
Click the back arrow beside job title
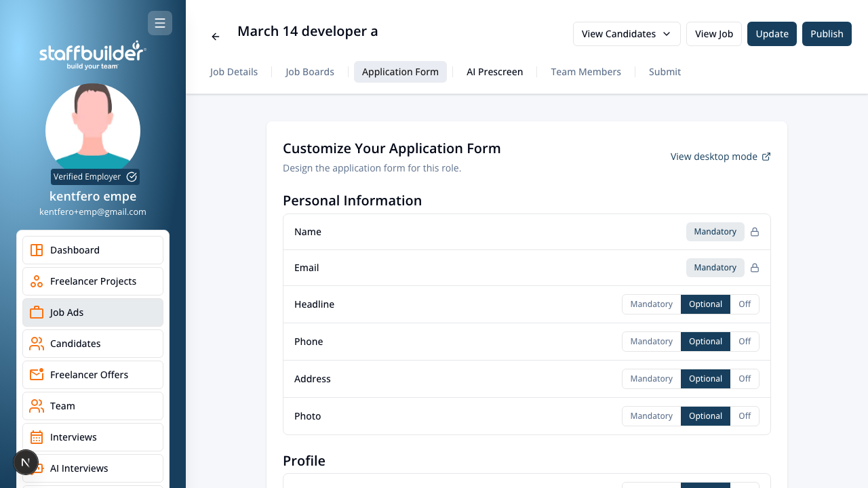(216, 37)
